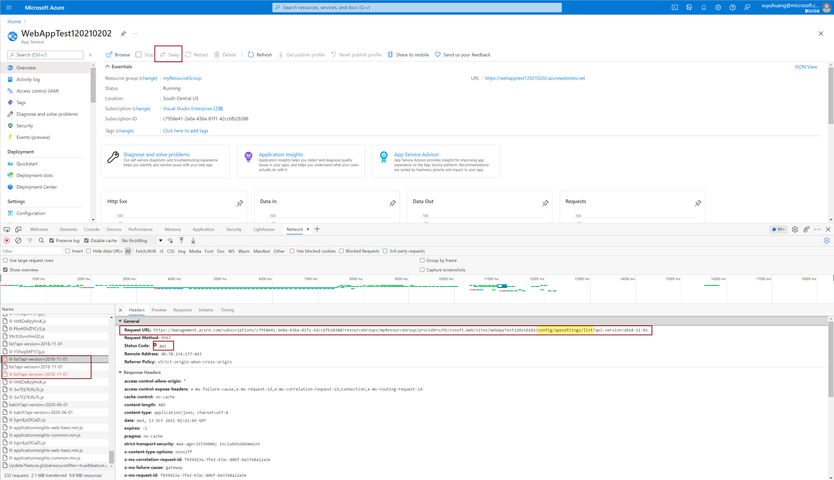
Task: Click the Azure search resources box
Action: [x=417, y=7]
